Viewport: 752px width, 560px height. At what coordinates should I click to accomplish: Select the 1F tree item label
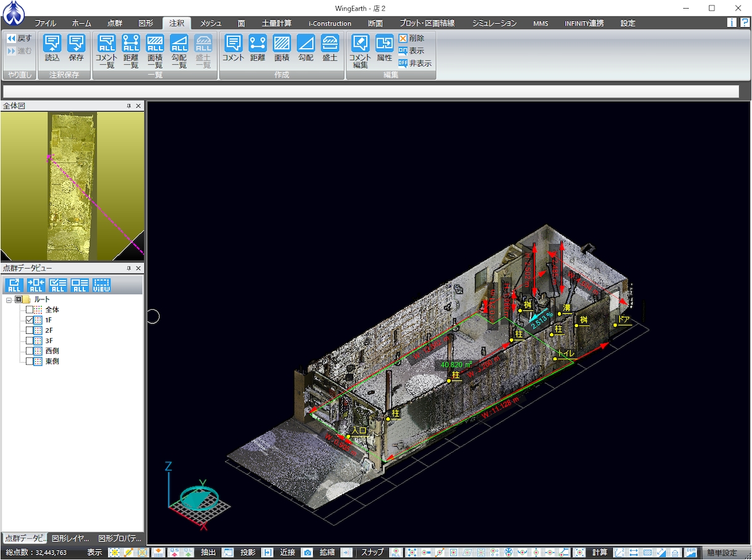[x=49, y=320]
